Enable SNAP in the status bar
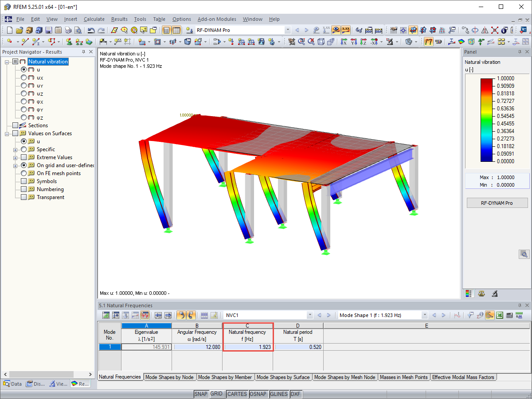 [x=201, y=394]
